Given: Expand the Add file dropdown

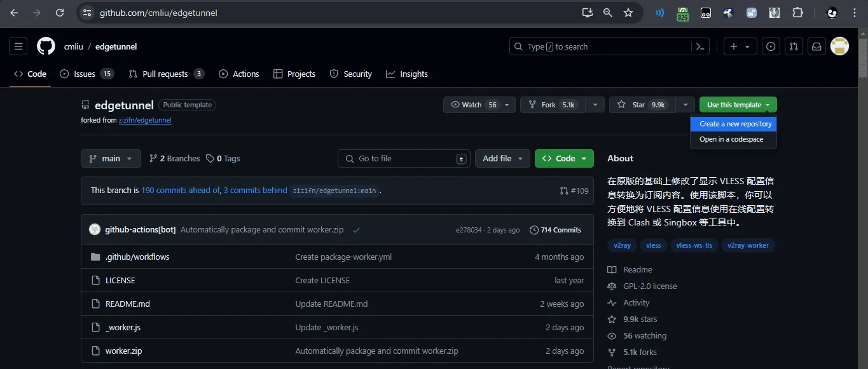Looking at the screenshot, I should coord(502,158).
